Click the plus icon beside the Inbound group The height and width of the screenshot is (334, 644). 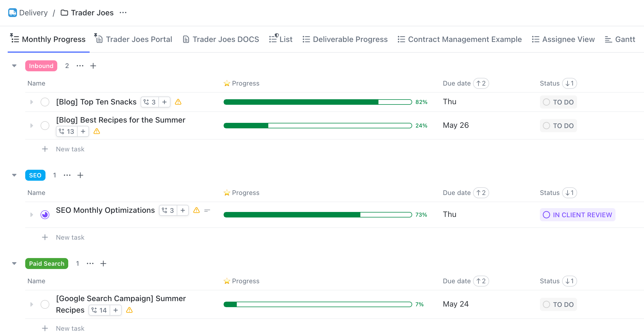(93, 66)
